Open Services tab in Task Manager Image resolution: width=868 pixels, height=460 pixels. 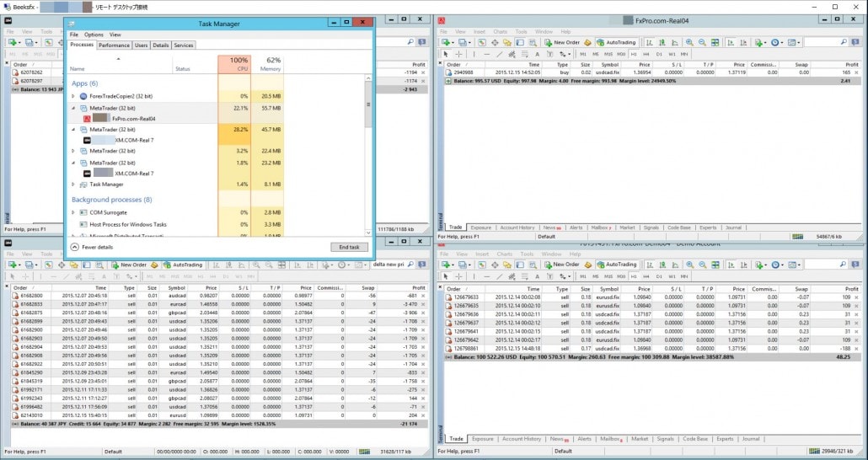click(184, 45)
